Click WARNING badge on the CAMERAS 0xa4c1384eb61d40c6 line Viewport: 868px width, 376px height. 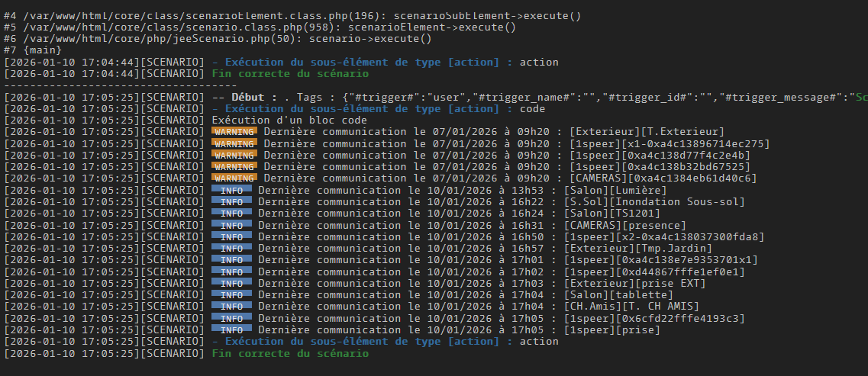tap(234, 178)
